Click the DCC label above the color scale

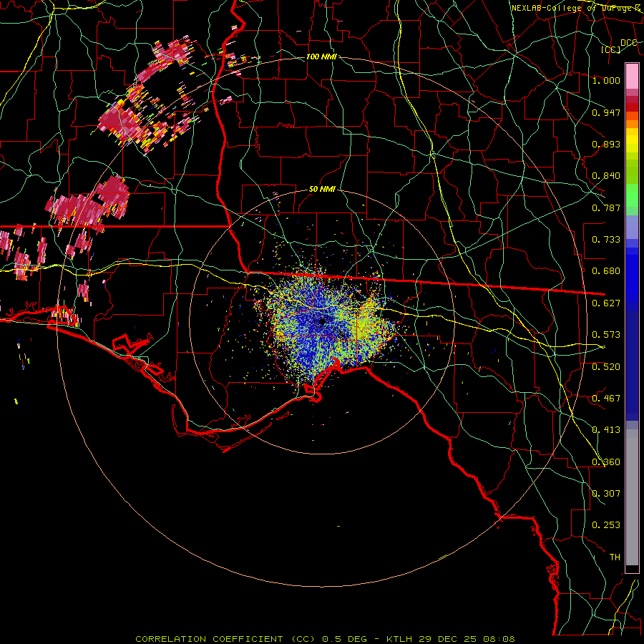pos(628,43)
